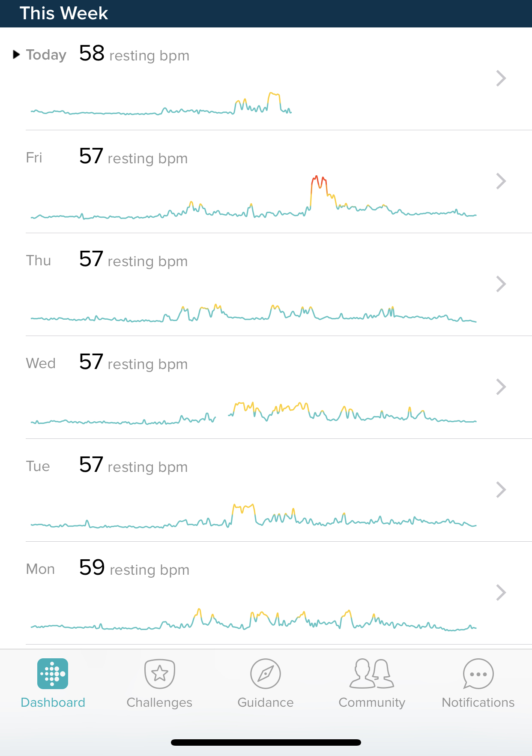The height and width of the screenshot is (756, 532).
Task: Open the Community people icon
Action: 372,674
